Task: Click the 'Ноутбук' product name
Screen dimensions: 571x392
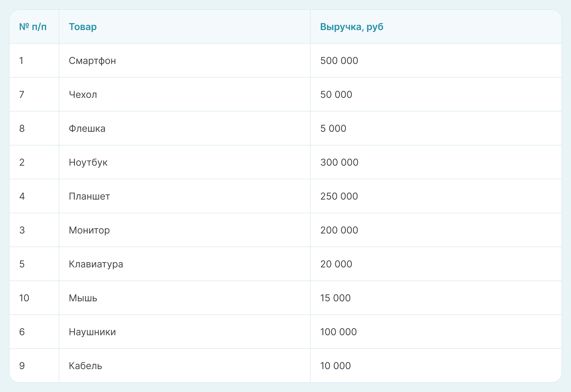Action: pyautogui.click(x=88, y=162)
